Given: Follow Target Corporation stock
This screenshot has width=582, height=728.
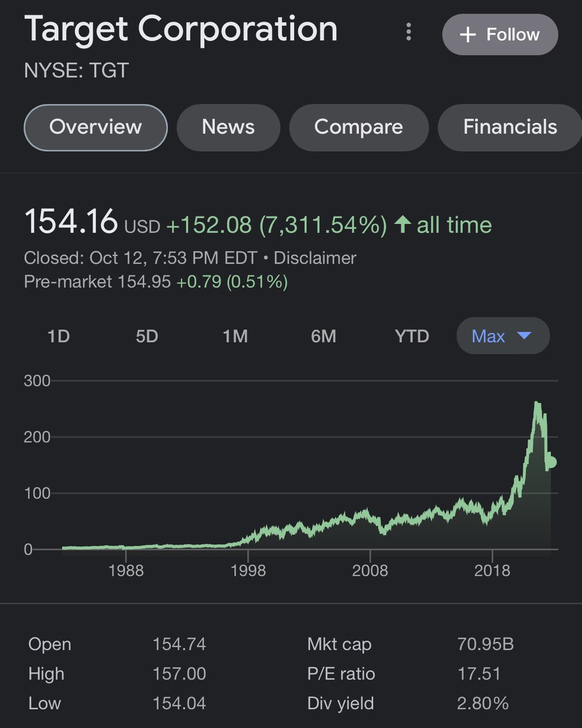Looking at the screenshot, I should pyautogui.click(x=500, y=35).
